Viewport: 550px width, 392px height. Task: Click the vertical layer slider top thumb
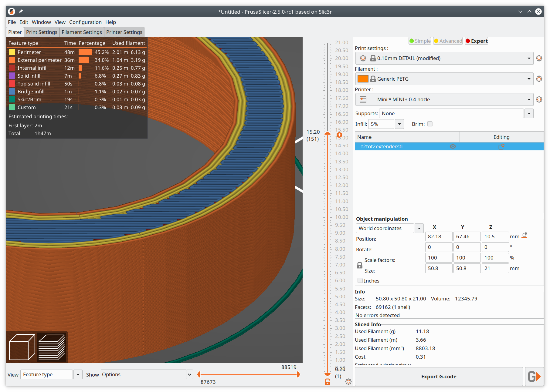pyautogui.click(x=328, y=133)
